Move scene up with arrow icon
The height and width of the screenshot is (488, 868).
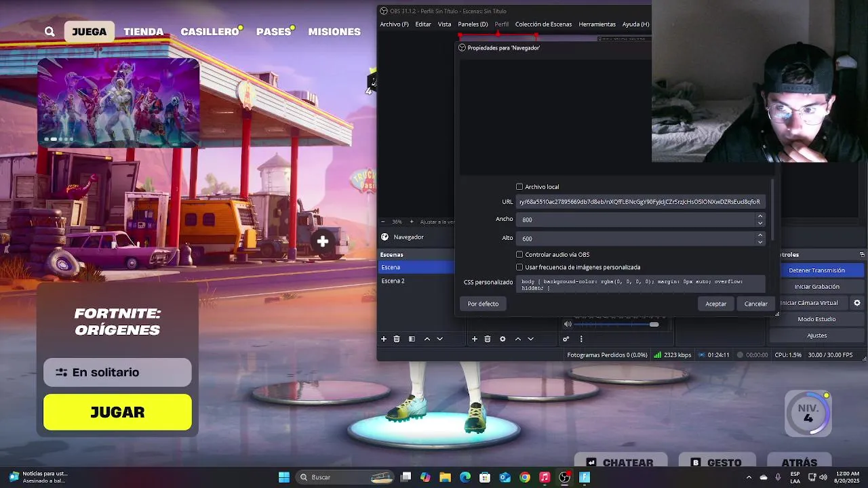click(427, 339)
